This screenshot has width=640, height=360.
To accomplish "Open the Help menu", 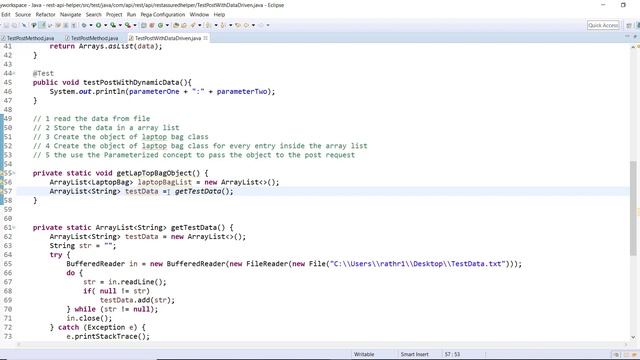I will [219, 14].
